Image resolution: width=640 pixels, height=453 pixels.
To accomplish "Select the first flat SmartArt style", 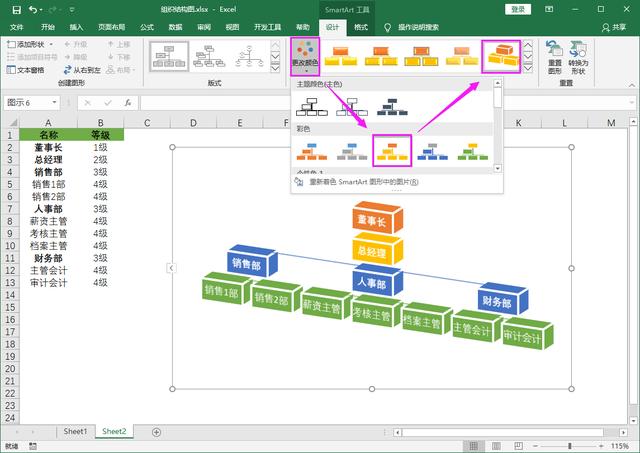I will coord(340,56).
